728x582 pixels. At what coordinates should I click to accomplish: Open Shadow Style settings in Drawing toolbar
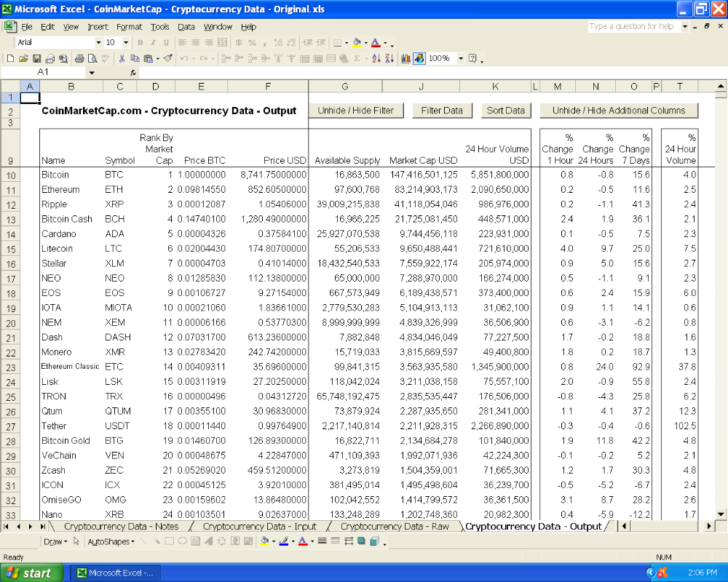[x=361, y=541]
